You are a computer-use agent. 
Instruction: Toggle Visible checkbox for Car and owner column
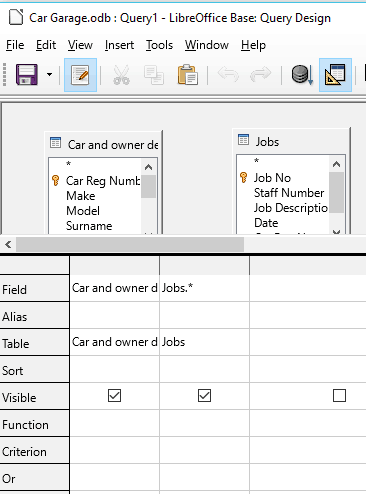point(114,396)
